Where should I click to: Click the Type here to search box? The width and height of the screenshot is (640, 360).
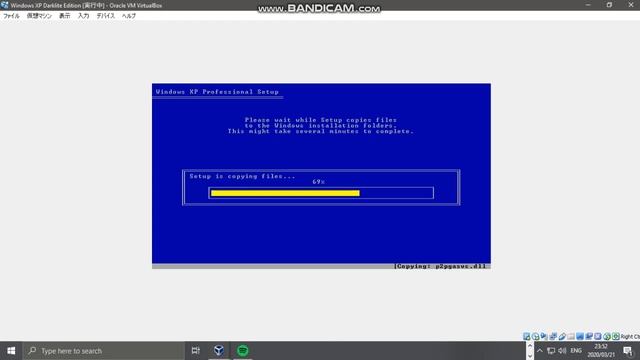click(104, 351)
